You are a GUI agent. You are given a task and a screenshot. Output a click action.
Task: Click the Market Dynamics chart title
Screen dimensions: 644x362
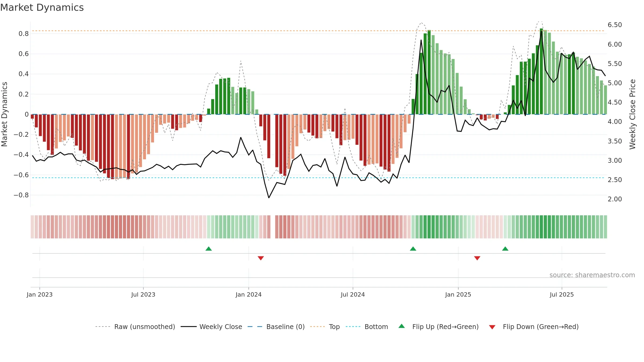42,8
